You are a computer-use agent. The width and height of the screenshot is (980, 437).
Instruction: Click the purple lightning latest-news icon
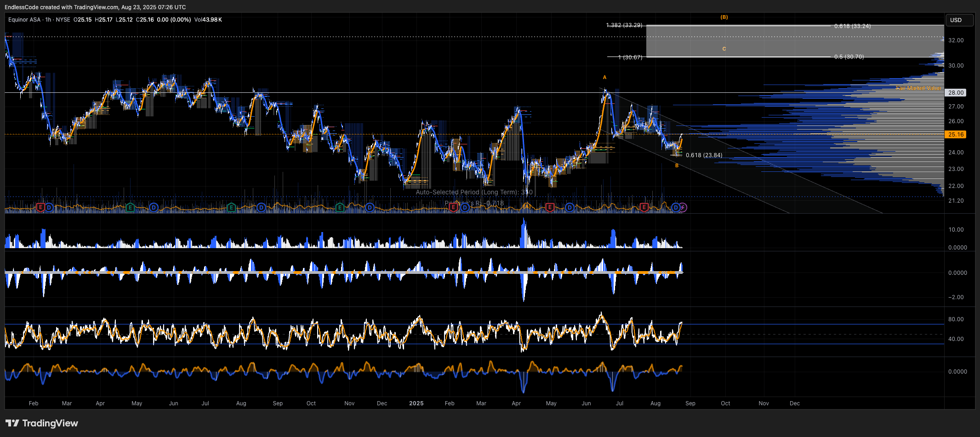683,208
